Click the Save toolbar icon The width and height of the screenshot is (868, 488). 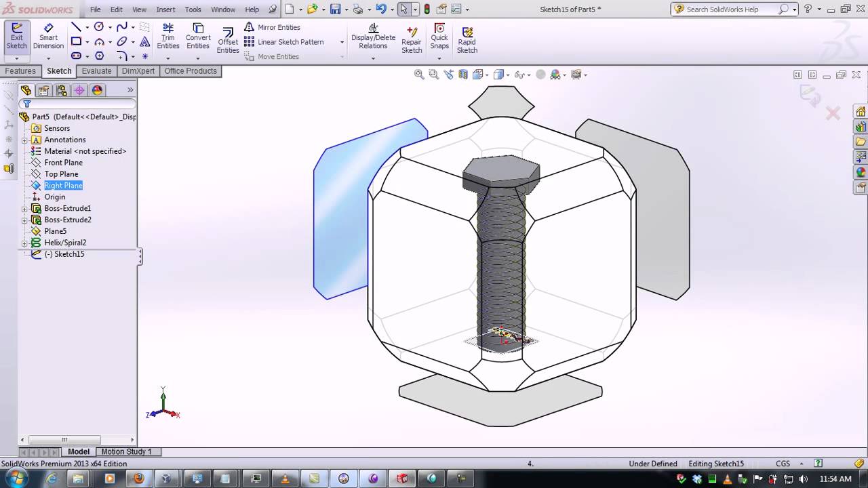335,9
